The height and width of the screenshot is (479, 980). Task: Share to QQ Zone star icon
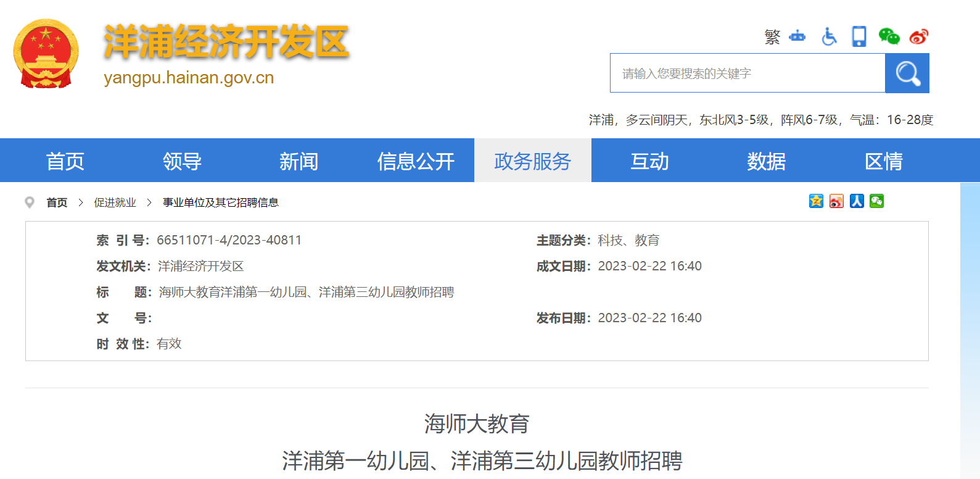tap(816, 201)
